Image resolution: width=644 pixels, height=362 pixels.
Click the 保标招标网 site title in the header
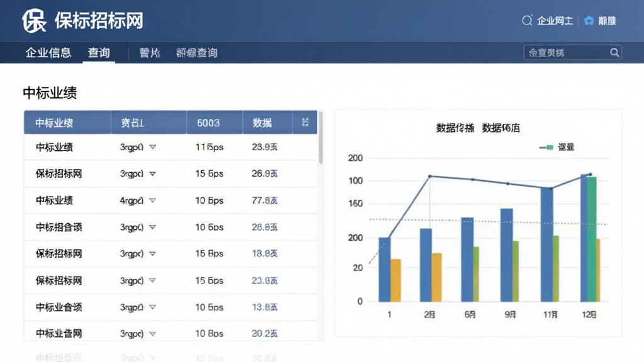click(99, 21)
